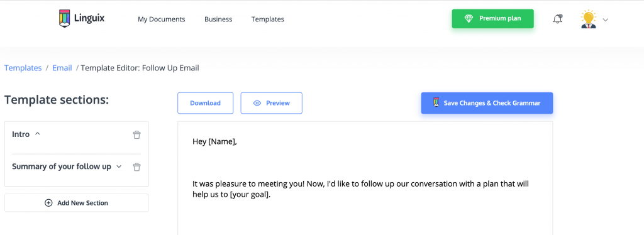Open the account dropdown arrow
This screenshot has width=644, height=235.
pos(606,19)
